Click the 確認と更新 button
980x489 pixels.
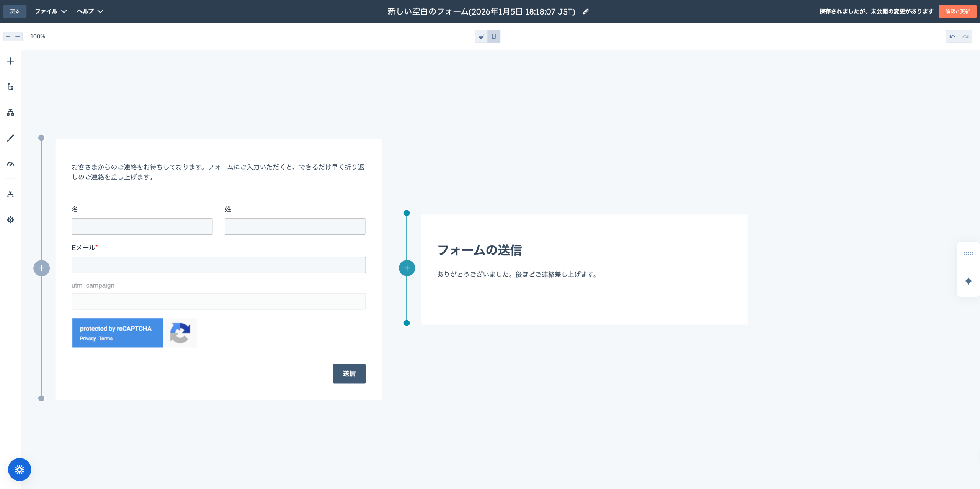[957, 11]
